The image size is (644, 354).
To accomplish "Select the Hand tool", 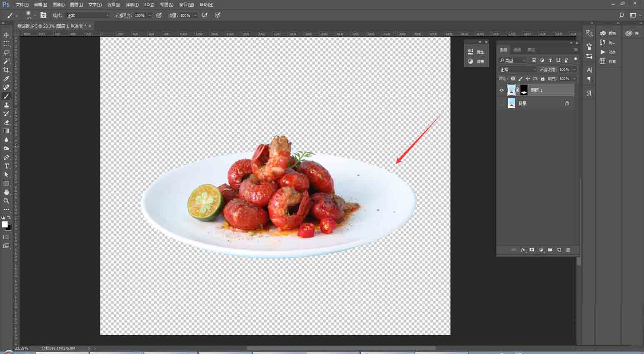I will [x=6, y=192].
